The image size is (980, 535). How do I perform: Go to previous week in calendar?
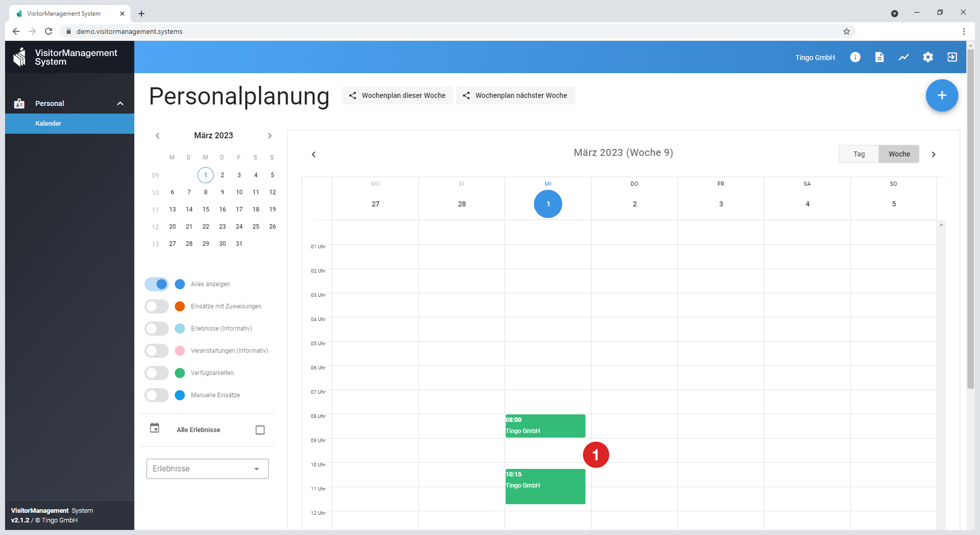pyautogui.click(x=314, y=154)
